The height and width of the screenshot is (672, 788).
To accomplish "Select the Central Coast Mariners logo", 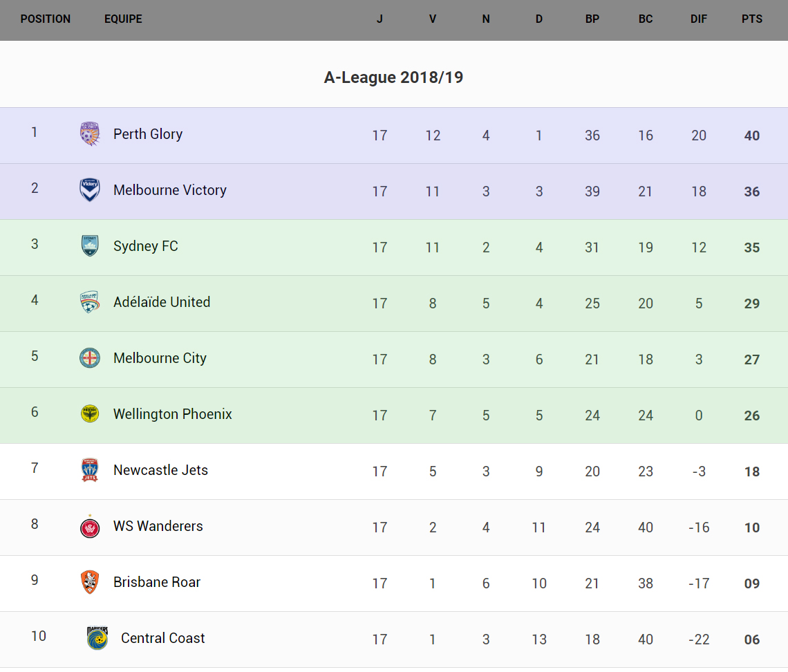I will point(97,638).
